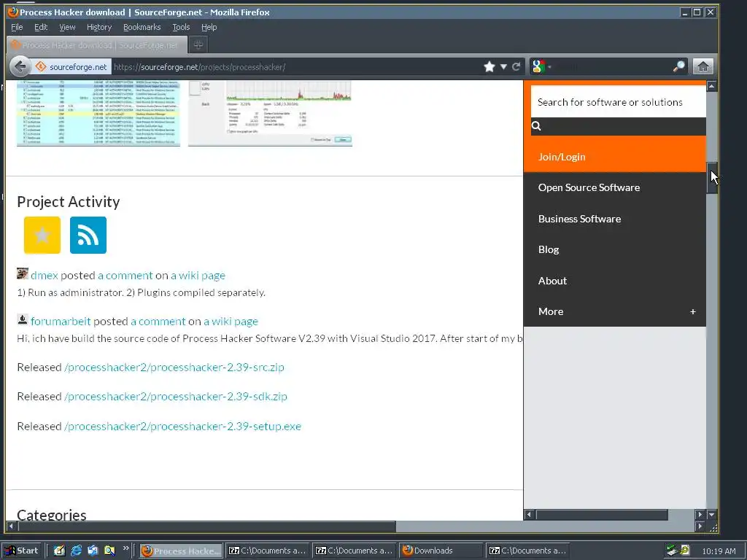Switch to first 7-Zip C:\Documents taskbar window
The height and width of the screenshot is (560, 747).
(268, 551)
